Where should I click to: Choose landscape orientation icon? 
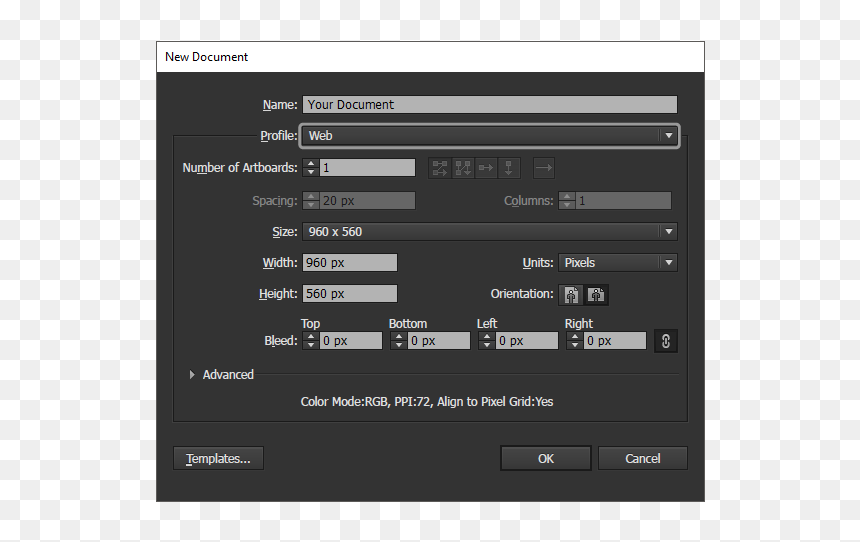[x=596, y=295]
